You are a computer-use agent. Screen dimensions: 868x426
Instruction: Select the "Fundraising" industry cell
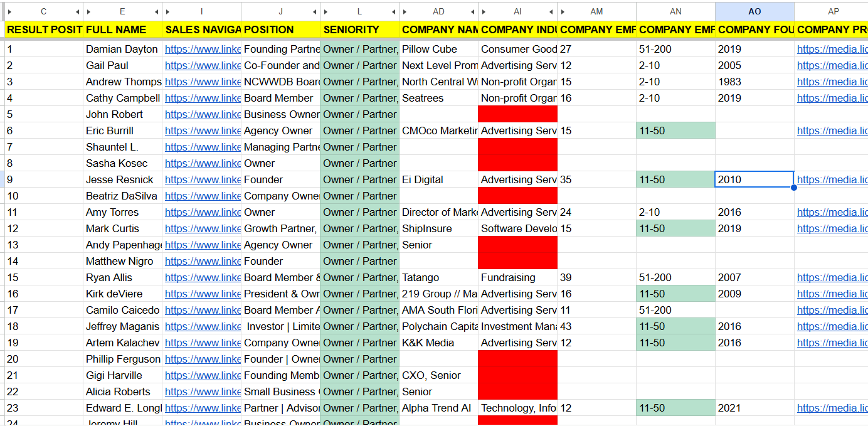tap(517, 277)
